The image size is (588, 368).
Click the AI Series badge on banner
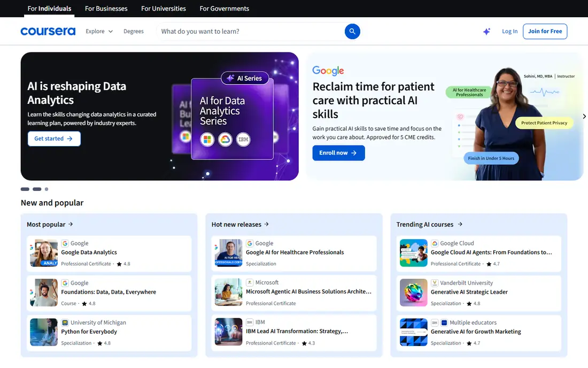point(245,78)
